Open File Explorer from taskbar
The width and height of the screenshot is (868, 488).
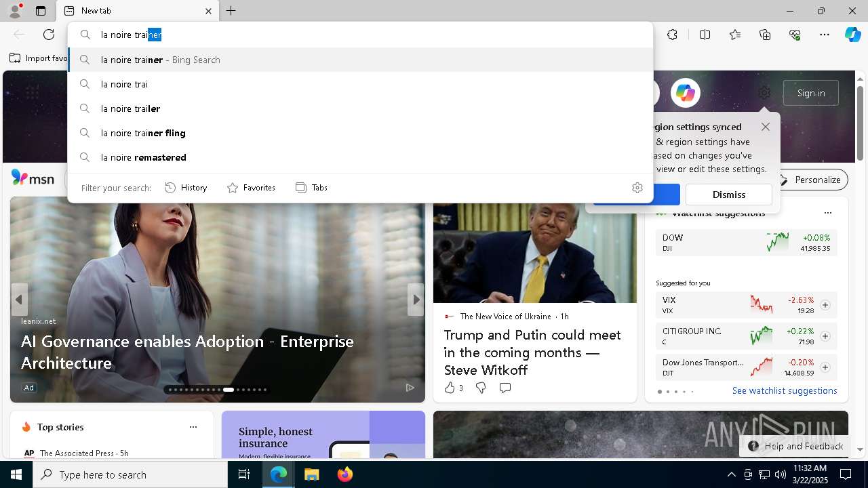pyautogui.click(x=311, y=474)
